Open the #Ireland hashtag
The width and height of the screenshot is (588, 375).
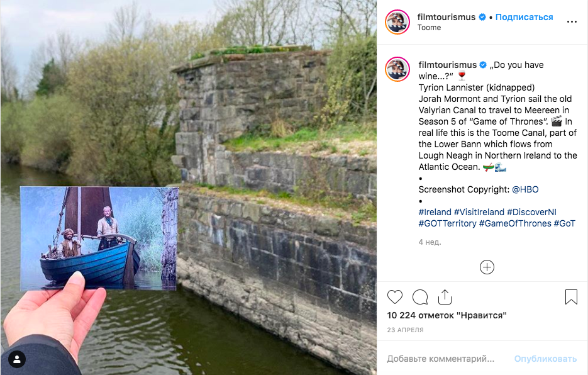point(435,212)
